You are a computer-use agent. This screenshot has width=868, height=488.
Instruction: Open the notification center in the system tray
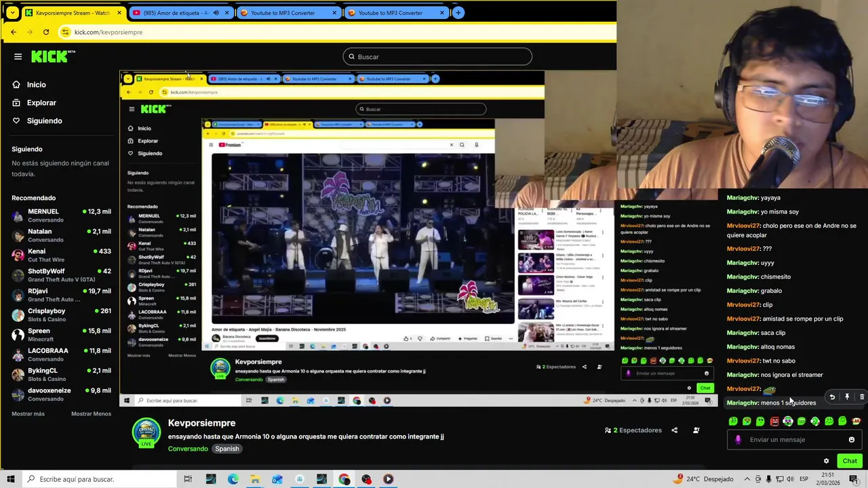(x=854, y=479)
